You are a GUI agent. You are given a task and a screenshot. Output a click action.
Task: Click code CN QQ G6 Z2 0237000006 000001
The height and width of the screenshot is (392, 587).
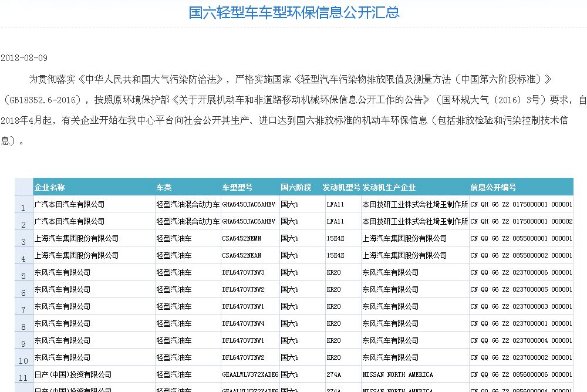[x=521, y=272]
